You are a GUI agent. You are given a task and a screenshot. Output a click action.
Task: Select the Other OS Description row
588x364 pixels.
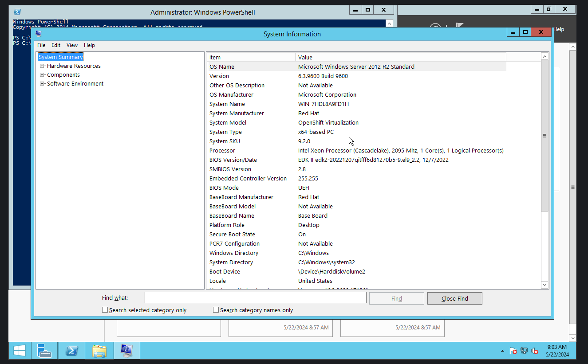pyautogui.click(x=356, y=85)
